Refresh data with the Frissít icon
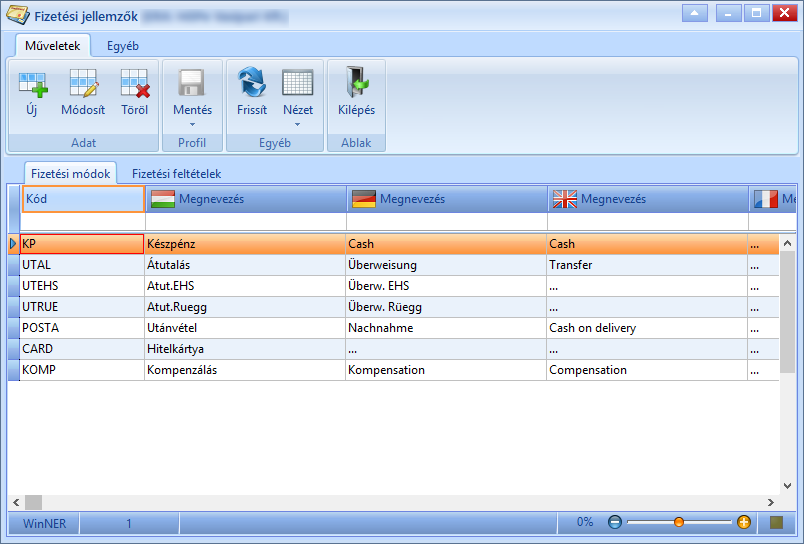 (x=252, y=82)
